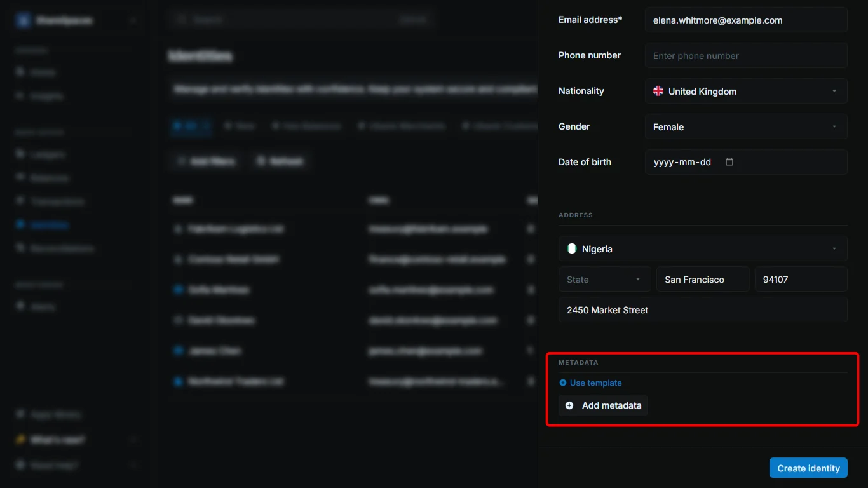Screen dimensions: 868x488
Task: Open the calendar picker icon
Action: pyautogui.click(x=729, y=162)
